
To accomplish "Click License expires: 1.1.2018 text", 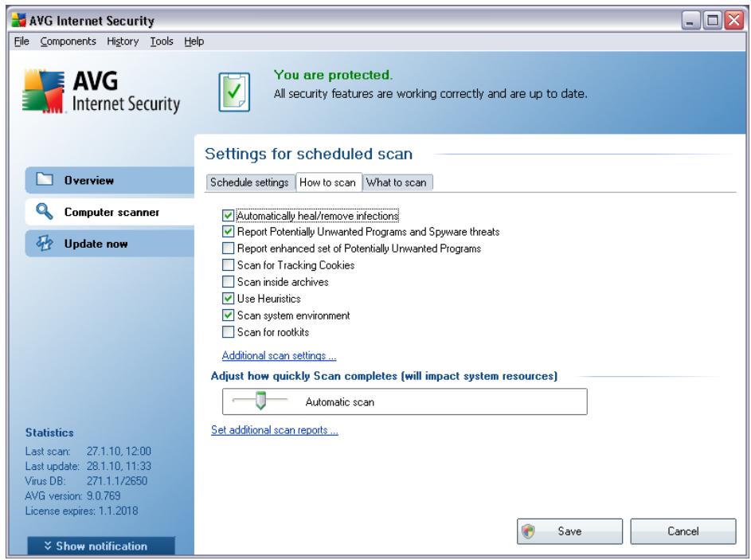I will [x=81, y=511].
